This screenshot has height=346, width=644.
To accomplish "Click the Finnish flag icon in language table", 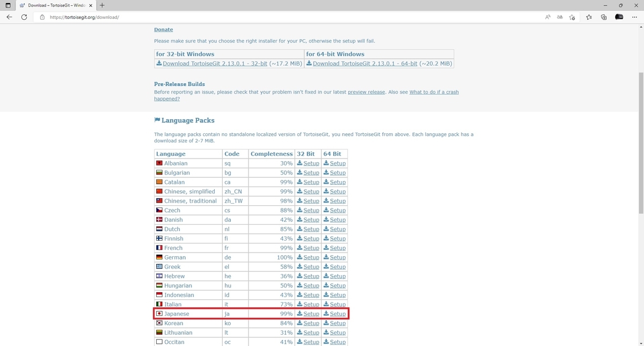I will point(159,239).
